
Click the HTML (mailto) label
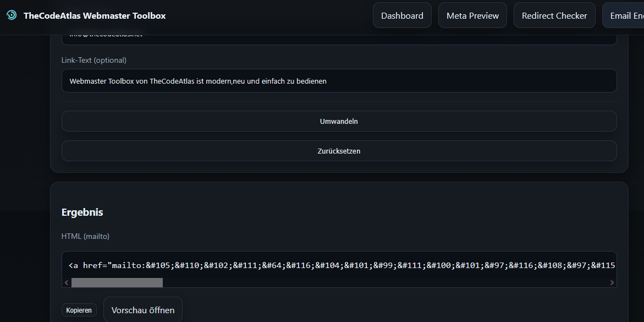tap(85, 236)
